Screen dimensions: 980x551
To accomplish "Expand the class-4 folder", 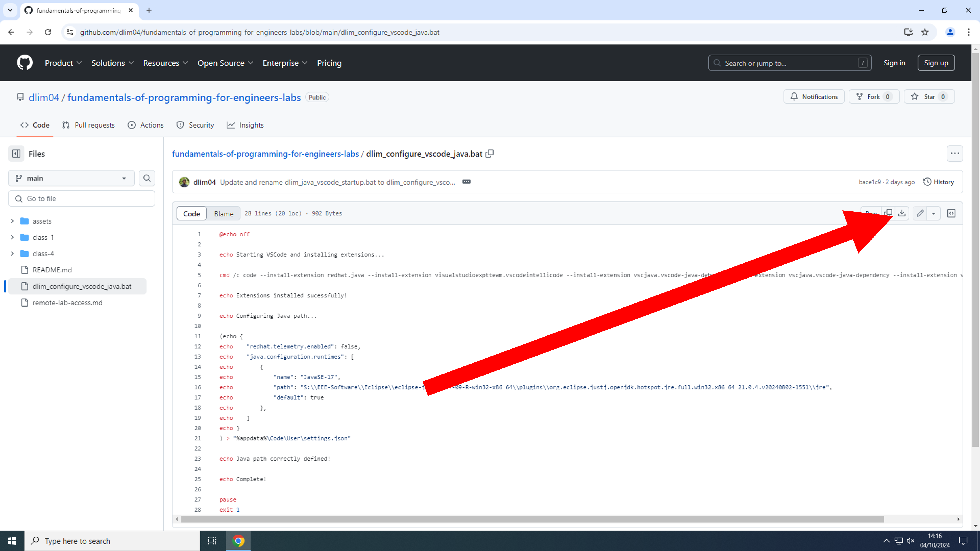I will pos(12,254).
